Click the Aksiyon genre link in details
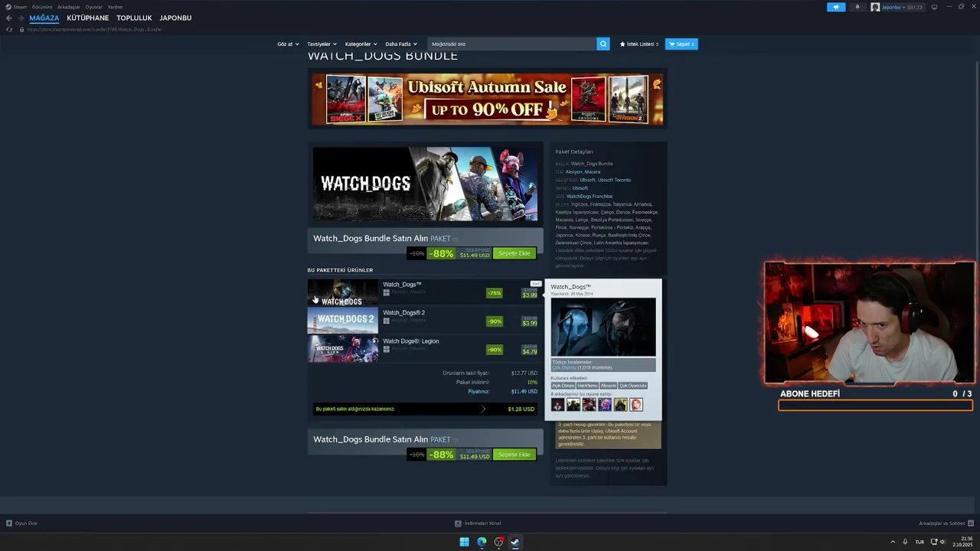This screenshot has width=980, height=551. [x=573, y=171]
